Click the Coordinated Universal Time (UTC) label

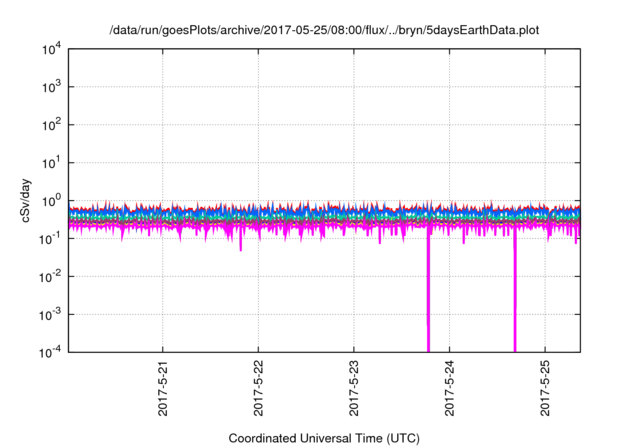pyautogui.click(x=324, y=438)
